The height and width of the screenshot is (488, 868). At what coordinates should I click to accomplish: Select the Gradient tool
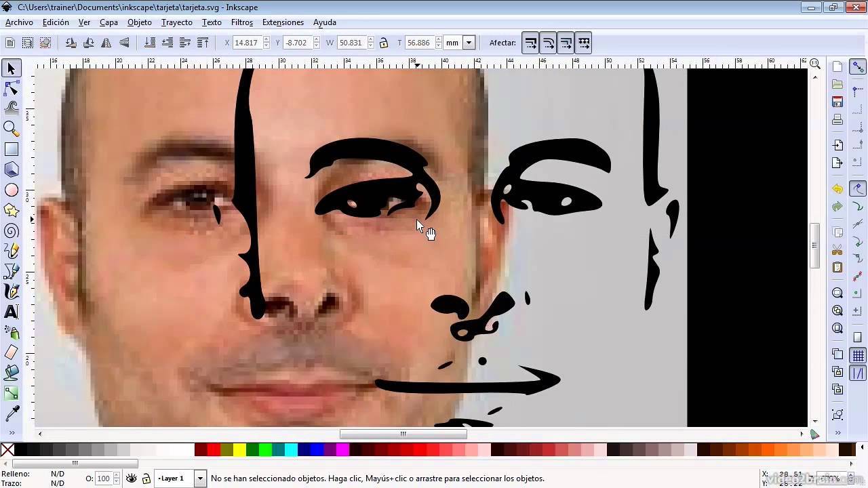[x=11, y=393]
